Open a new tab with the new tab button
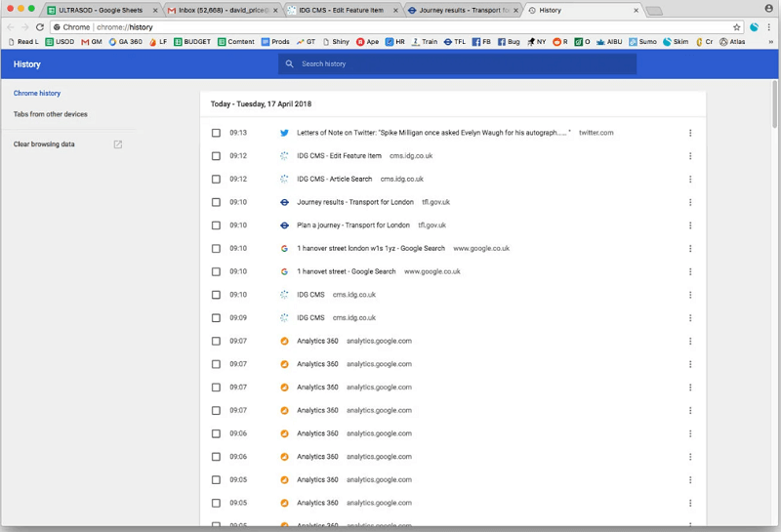Image resolution: width=781 pixels, height=532 pixels. coord(654,11)
